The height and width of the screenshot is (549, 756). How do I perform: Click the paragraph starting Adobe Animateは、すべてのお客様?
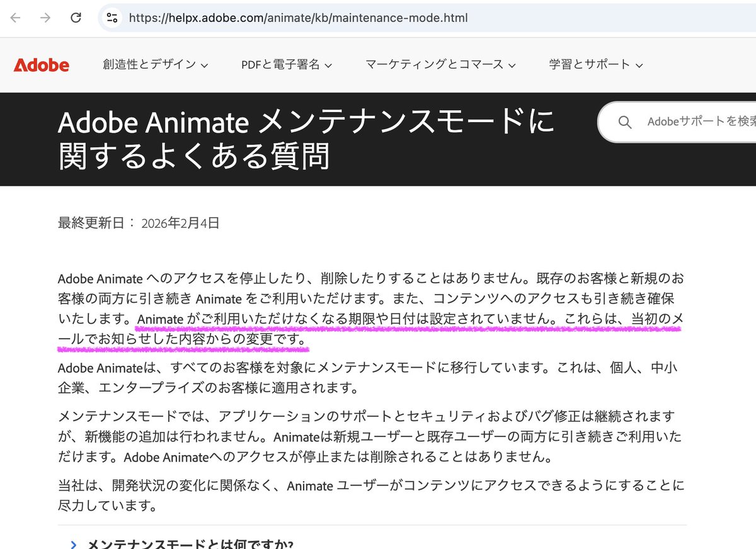coord(368,376)
